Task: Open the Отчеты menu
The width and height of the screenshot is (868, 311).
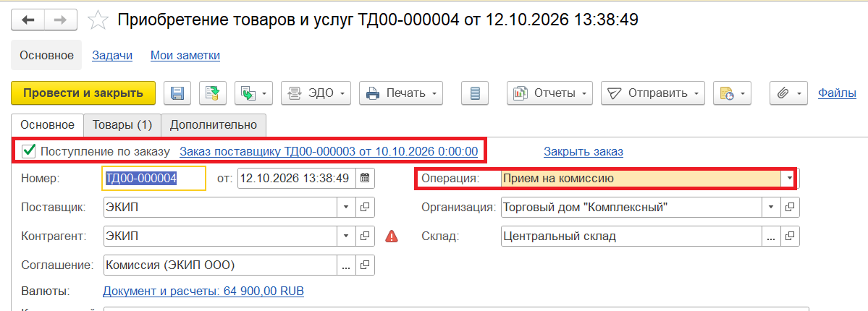Action: tap(549, 93)
